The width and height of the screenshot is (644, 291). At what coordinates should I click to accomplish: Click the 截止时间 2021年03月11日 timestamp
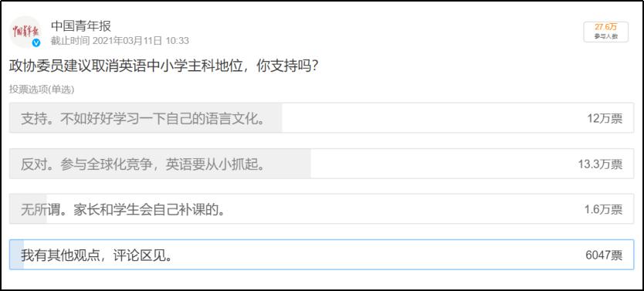[x=120, y=41]
